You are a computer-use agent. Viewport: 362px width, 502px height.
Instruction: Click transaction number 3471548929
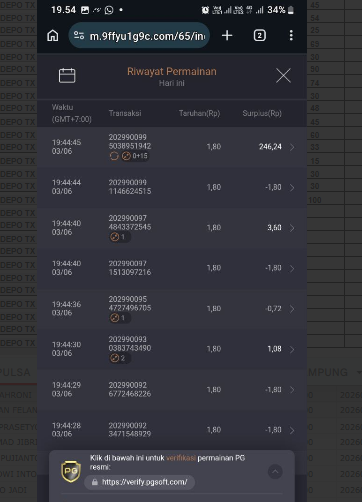pos(130,434)
